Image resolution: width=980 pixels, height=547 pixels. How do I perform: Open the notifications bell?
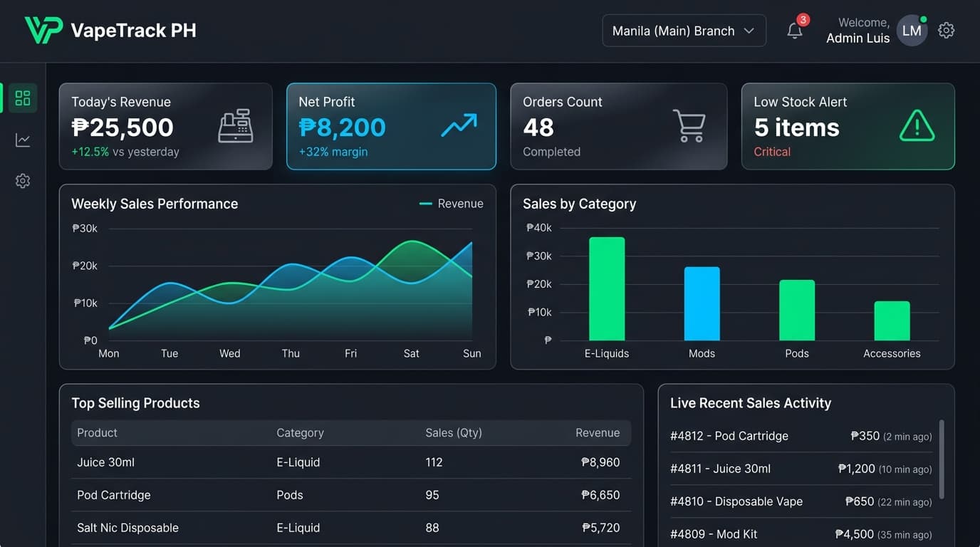pyautogui.click(x=795, y=31)
